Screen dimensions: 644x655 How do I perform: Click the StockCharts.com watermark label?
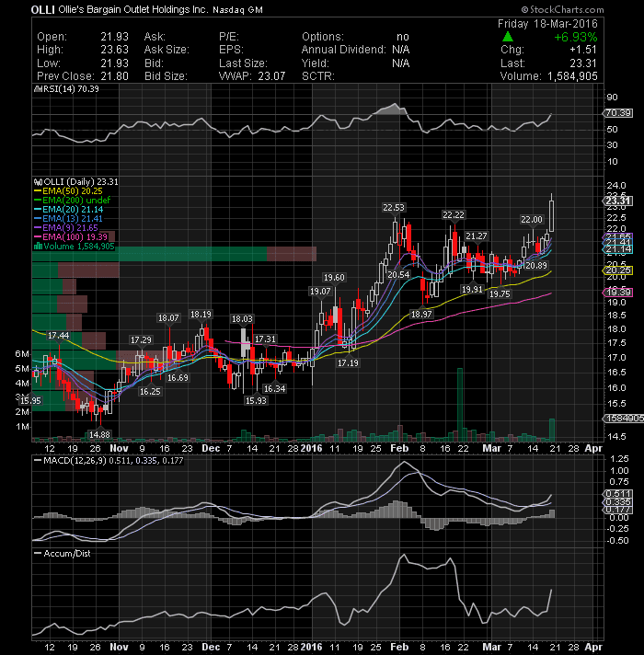point(562,9)
